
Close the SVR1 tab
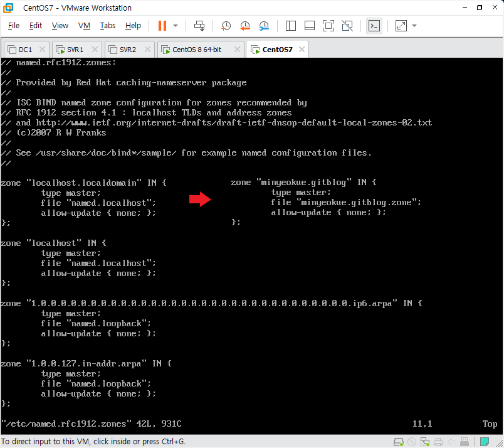(x=95, y=49)
